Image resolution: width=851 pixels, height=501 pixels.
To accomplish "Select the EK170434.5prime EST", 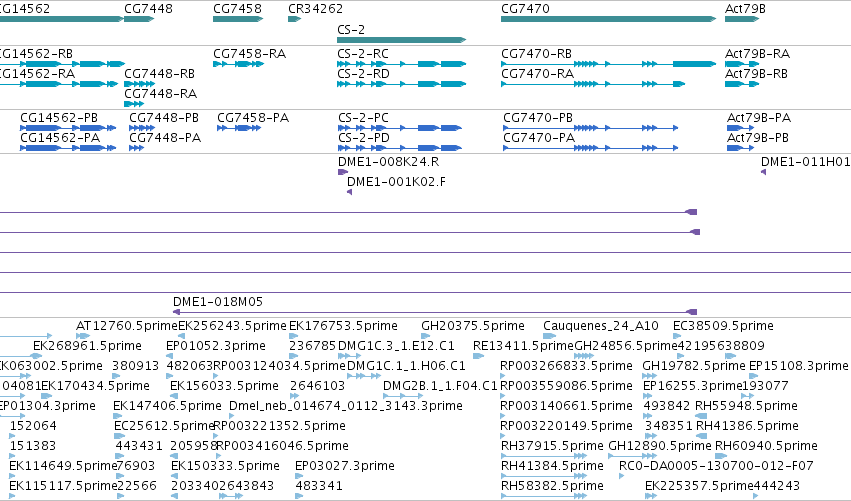I will click(x=47, y=396).
